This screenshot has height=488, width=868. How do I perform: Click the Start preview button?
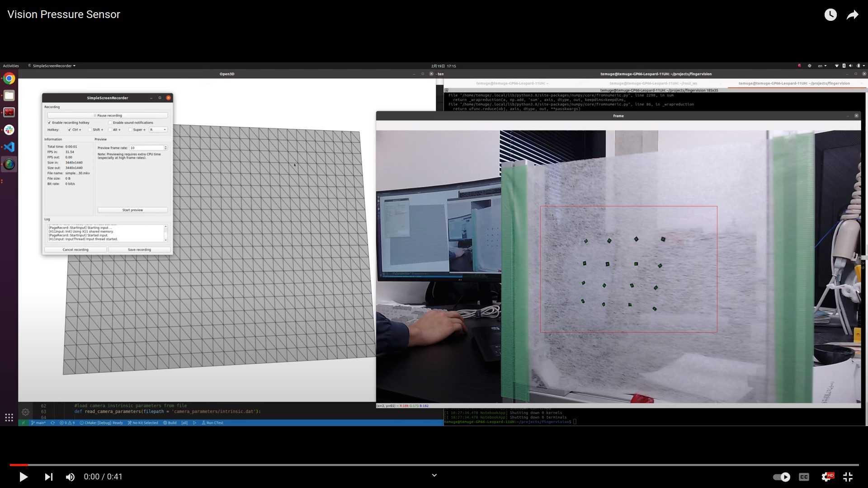pos(132,210)
